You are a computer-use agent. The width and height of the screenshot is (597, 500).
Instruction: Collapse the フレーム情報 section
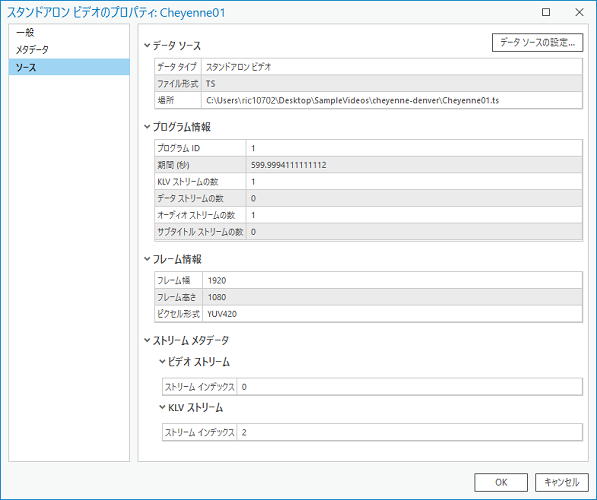point(147,259)
